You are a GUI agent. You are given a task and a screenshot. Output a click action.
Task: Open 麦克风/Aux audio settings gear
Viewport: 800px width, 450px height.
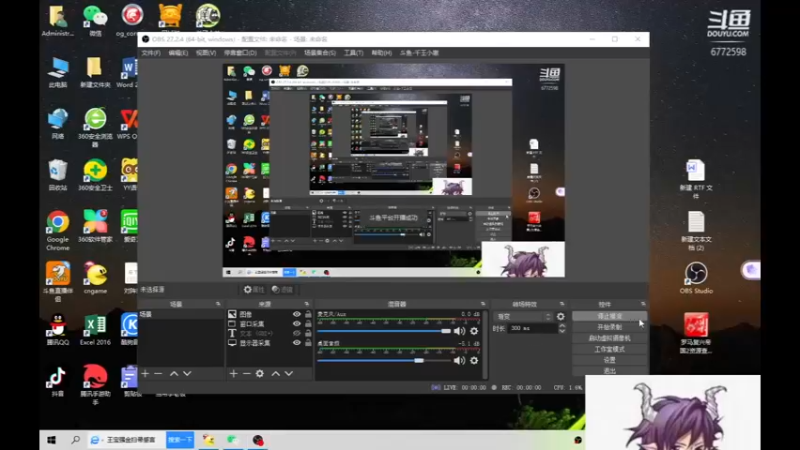(474, 331)
